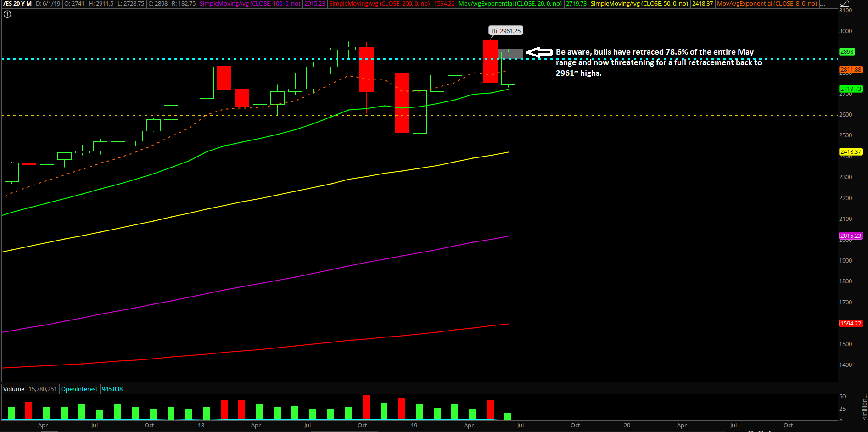This screenshot has height=432, width=868.
Task: Click the 2015.23 value in the header
Action: [315, 4]
